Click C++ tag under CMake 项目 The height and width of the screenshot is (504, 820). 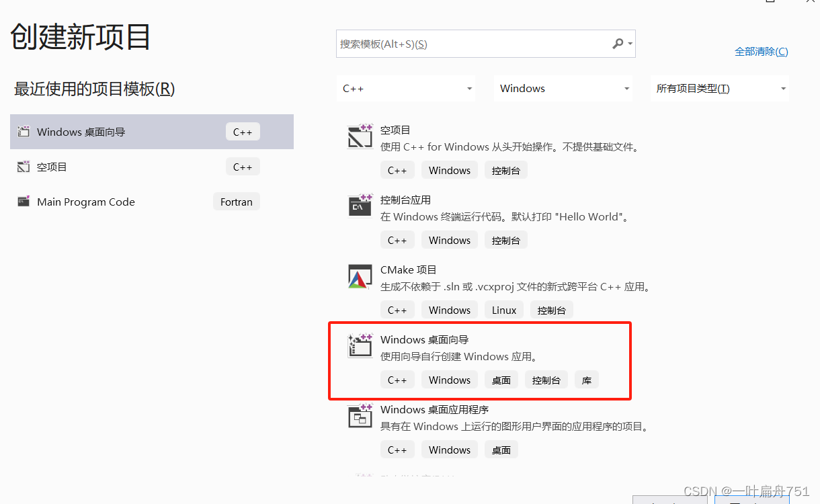[397, 310]
